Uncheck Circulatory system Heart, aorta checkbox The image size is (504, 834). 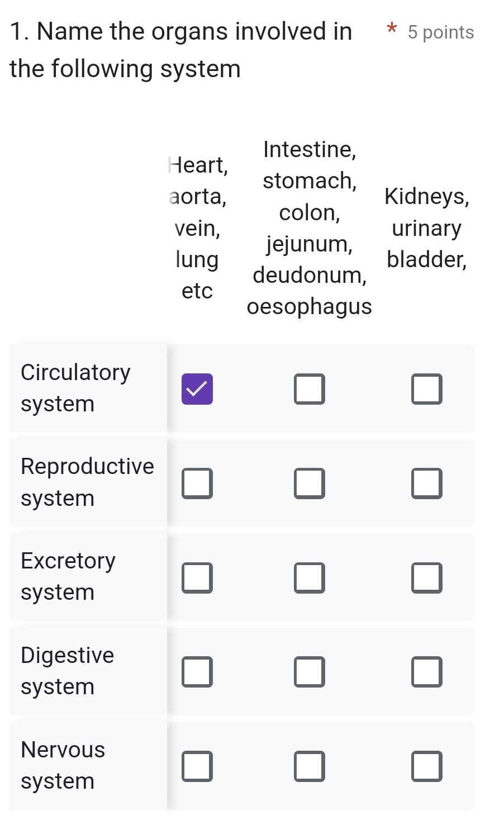point(197,389)
